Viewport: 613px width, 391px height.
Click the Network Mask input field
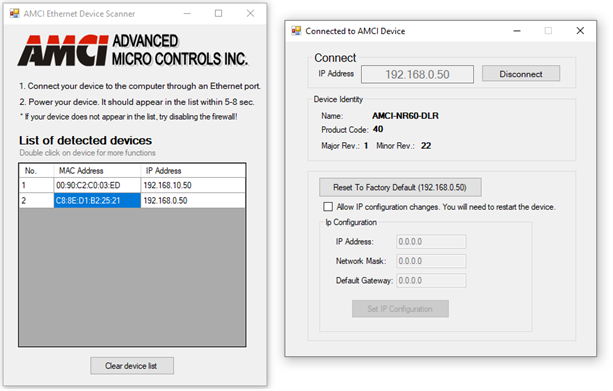coord(431,261)
